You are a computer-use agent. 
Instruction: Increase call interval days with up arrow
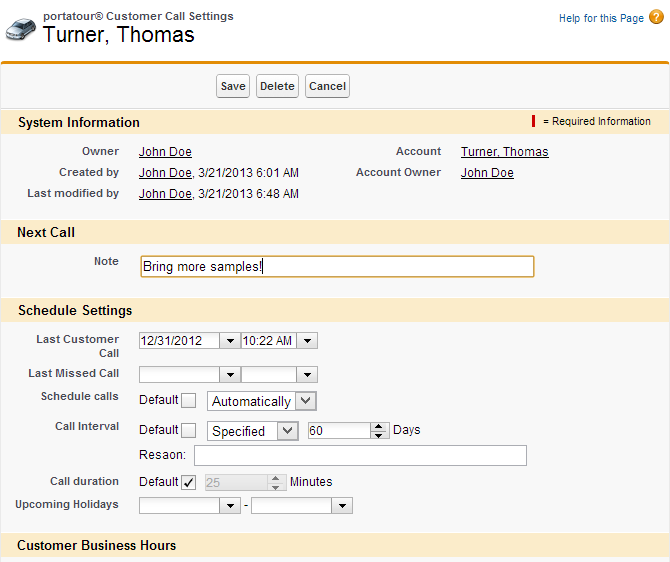[x=379, y=427]
